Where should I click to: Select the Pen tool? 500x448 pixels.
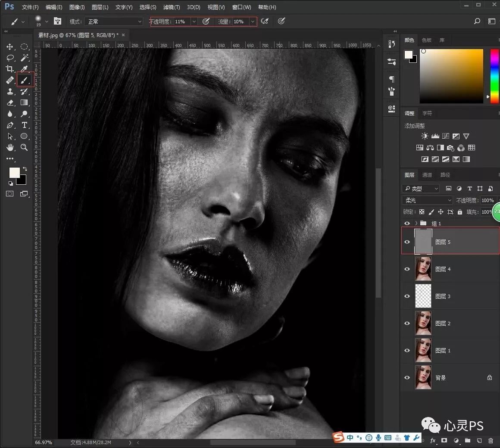[9, 125]
